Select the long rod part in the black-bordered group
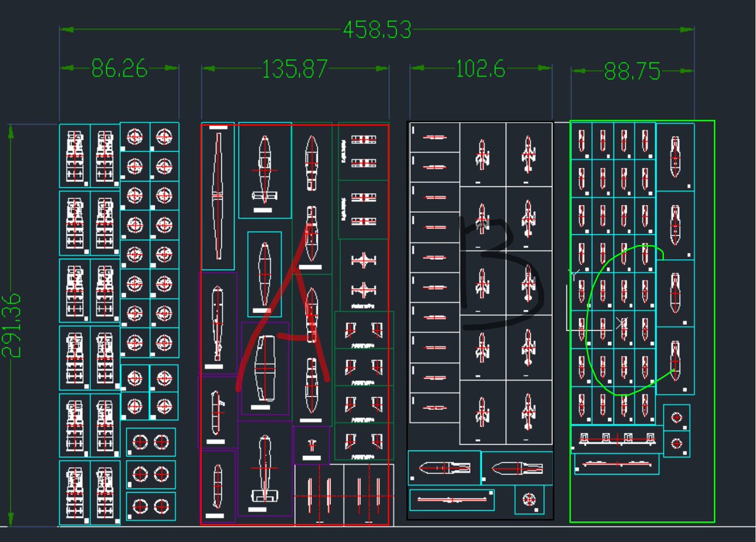This screenshot has height=542, width=756. tap(452, 500)
